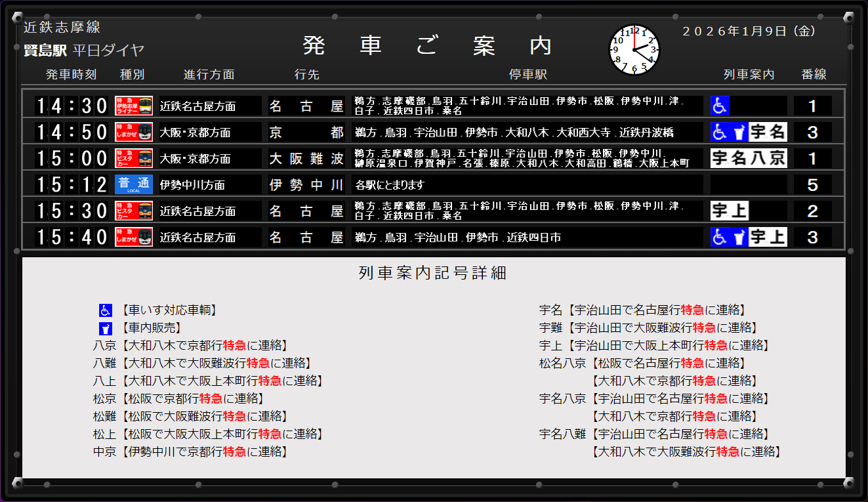Click the 宇上 connection badge on the 15:30 row
Viewport: 868px width, 502px height.
pyautogui.click(x=730, y=211)
